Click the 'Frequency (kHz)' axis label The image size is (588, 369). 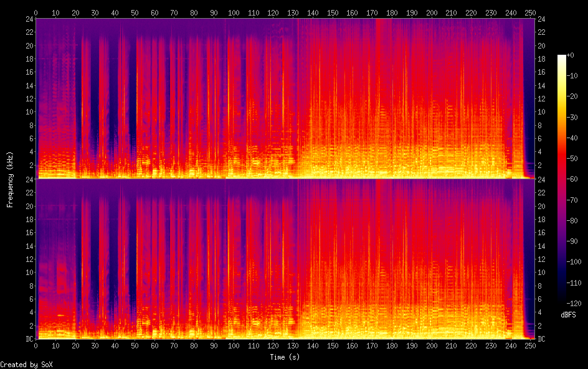click(x=10, y=179)
